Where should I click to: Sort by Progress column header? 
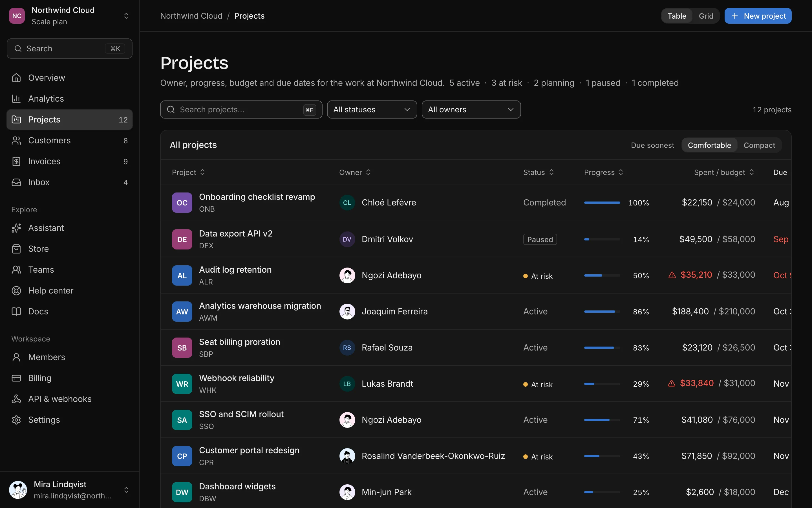click(x=603, y=172)
